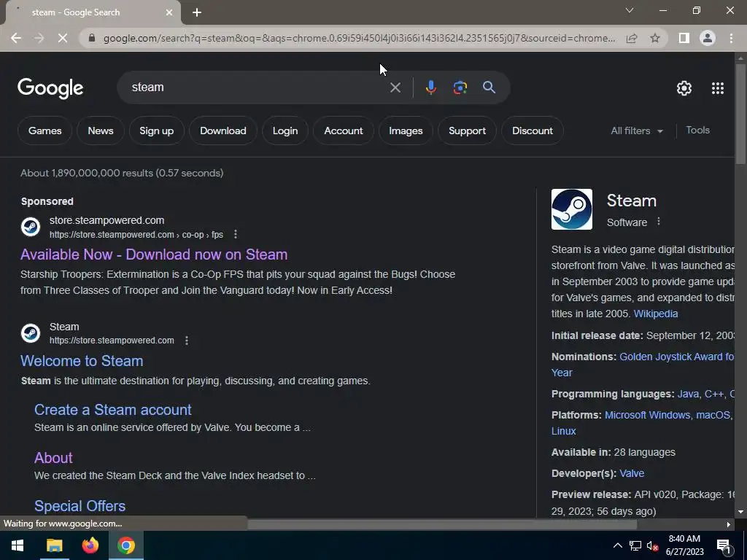747x560 pixels.
Task: Select the Account filter chip
Action: tap(344, 131)
